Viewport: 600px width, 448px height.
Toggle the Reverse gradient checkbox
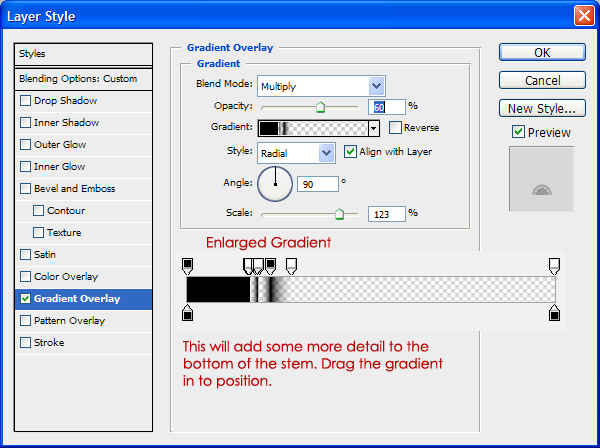395,127
